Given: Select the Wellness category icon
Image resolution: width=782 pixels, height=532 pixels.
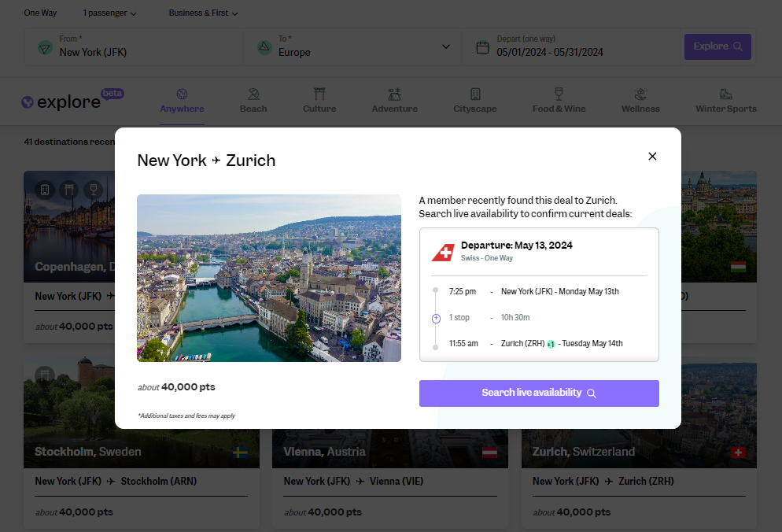Looking at the screenshot, I should pos(640,92).
